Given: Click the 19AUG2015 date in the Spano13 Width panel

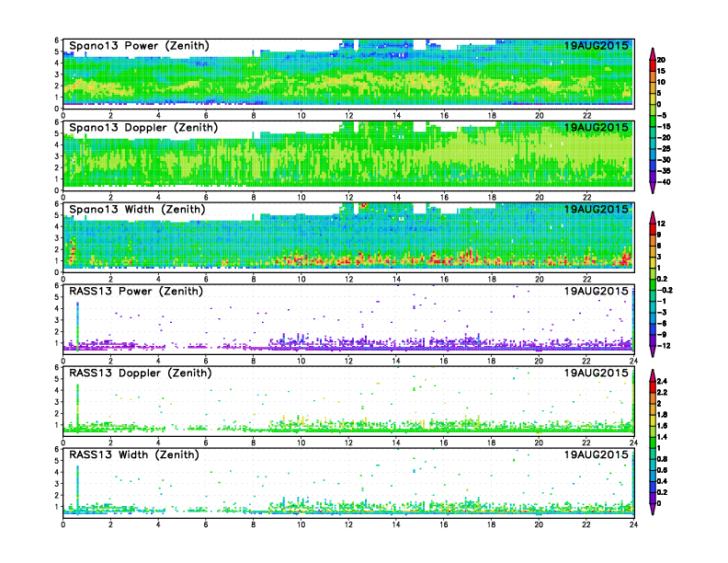Looking at the screenshot, I should tap(597, 209).
